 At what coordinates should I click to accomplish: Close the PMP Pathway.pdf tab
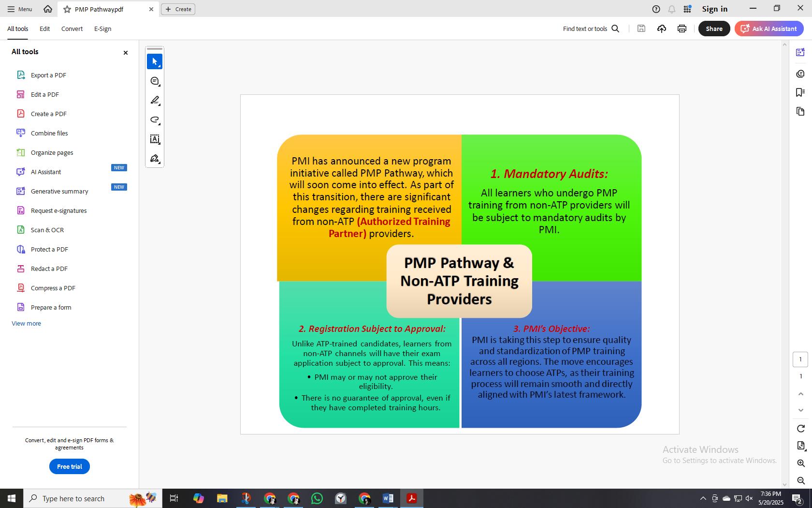click(x=151, y=9)
